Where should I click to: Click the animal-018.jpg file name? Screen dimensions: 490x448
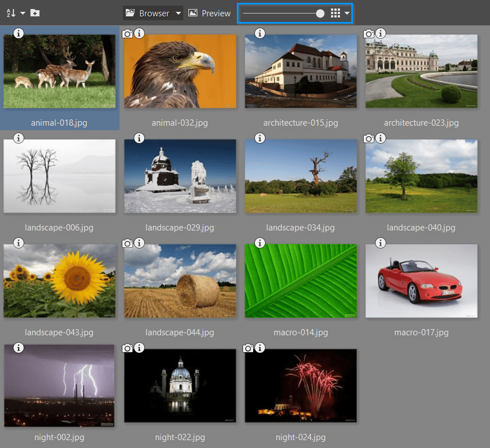pos(59,123)
